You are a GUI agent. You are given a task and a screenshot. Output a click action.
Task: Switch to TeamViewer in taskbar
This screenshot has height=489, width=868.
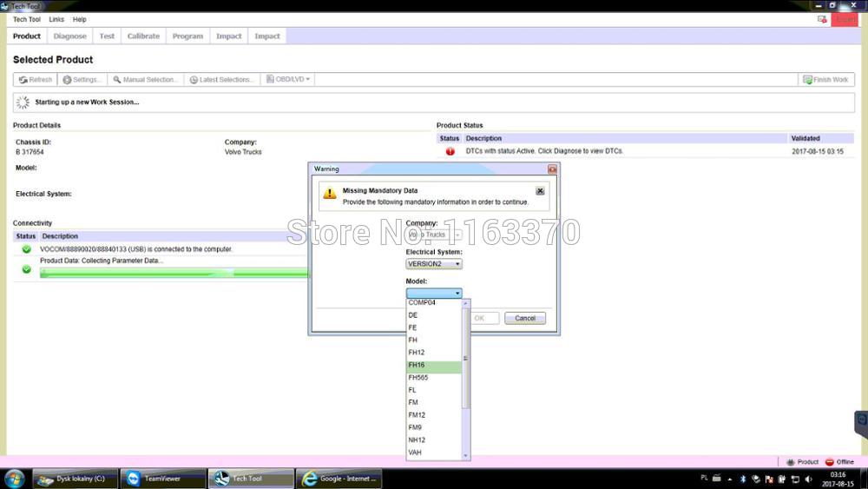pyautogui.click(x=162, y=479)
